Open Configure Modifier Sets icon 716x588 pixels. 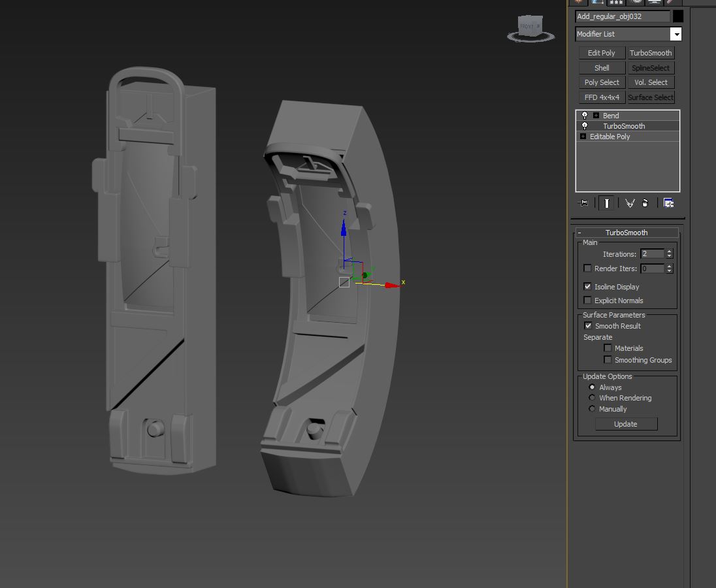pyautogui.click(x=668, y=203)
